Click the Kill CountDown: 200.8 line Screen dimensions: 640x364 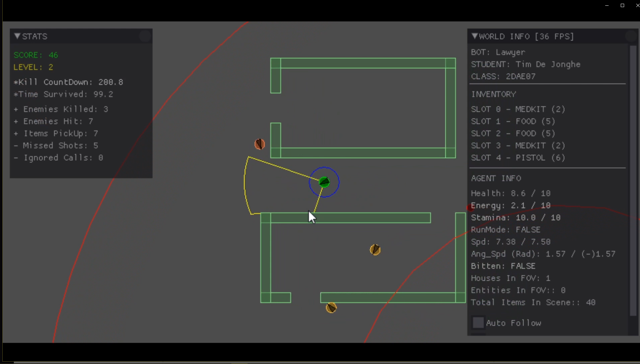[69, 82]
